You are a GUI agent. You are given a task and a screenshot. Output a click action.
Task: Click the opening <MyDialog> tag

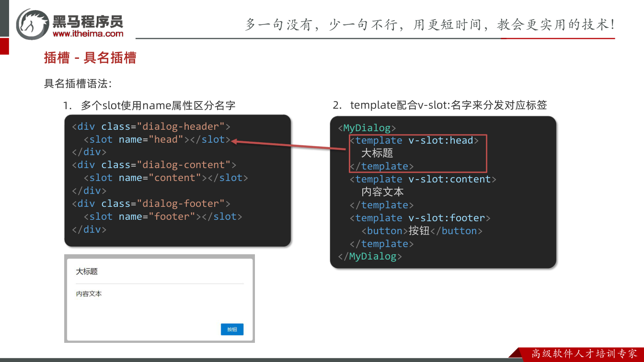tap(367, 128)
